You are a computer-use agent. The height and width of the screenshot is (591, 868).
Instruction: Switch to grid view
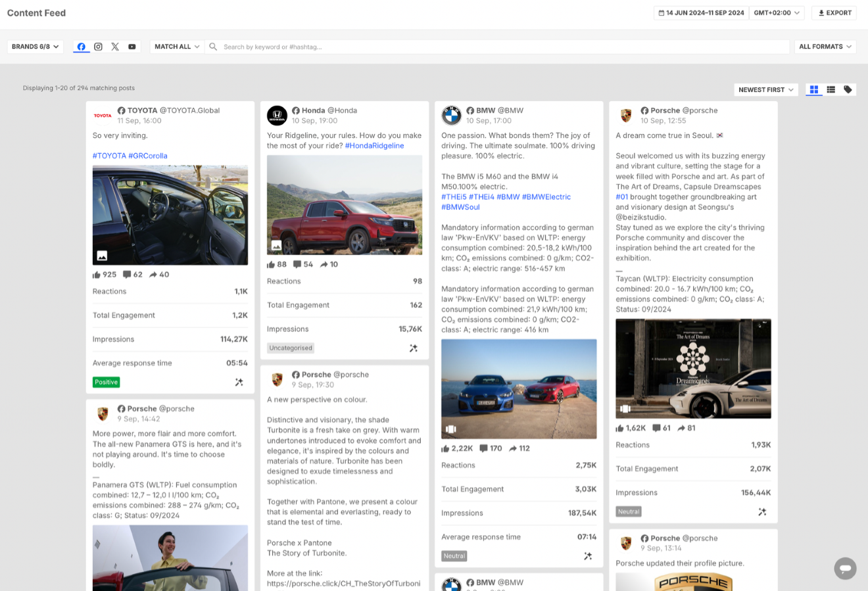pos(814,89)
